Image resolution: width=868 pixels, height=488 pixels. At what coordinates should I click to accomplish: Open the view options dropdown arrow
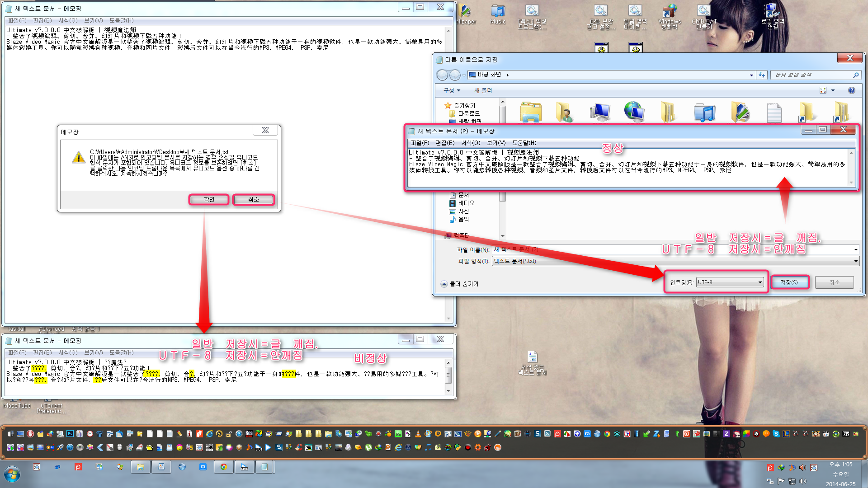pyautogui.click(x=833, y=90)
